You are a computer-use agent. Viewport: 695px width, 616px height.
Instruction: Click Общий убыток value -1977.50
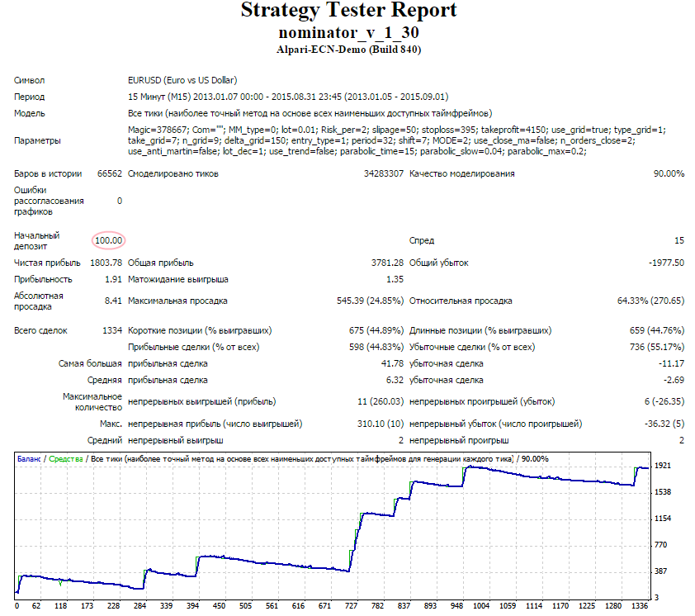[666, 263]
